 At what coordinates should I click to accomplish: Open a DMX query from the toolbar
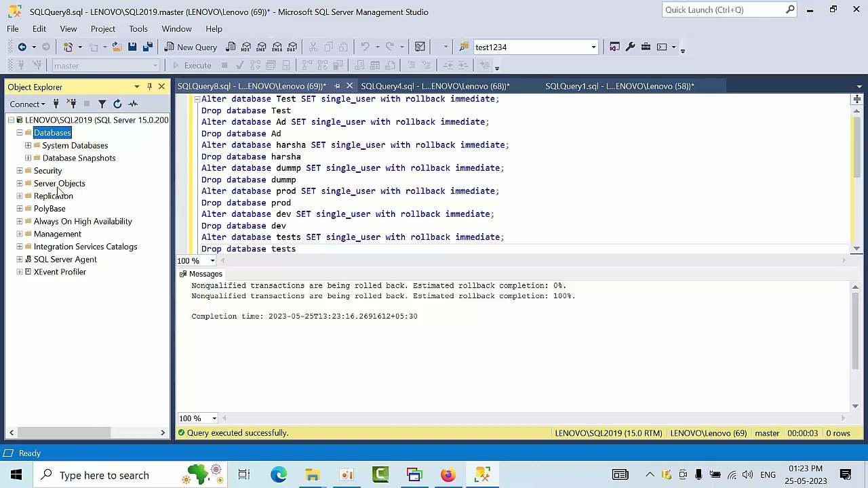click(262, 47)
